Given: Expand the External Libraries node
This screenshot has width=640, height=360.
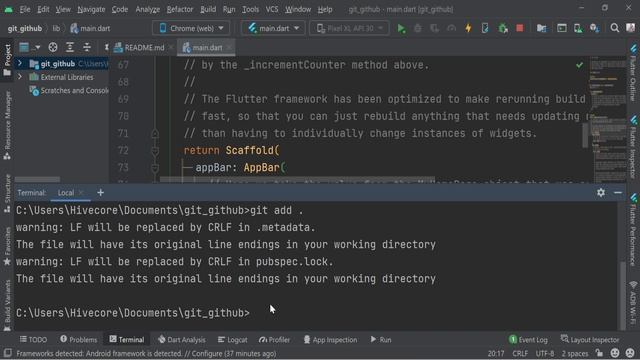Looking at the screenshot, I should point(20,77).
